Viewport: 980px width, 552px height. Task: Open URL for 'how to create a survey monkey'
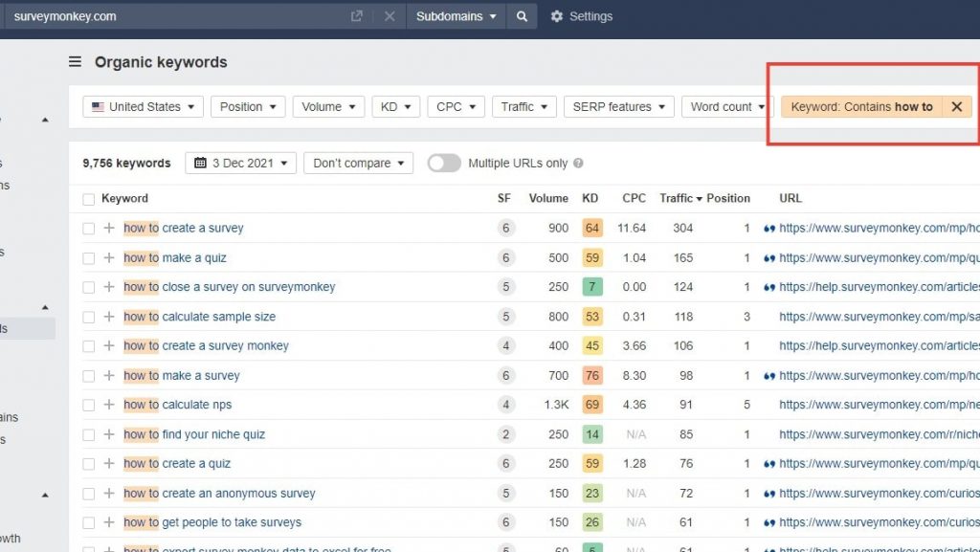pos(880,345)
